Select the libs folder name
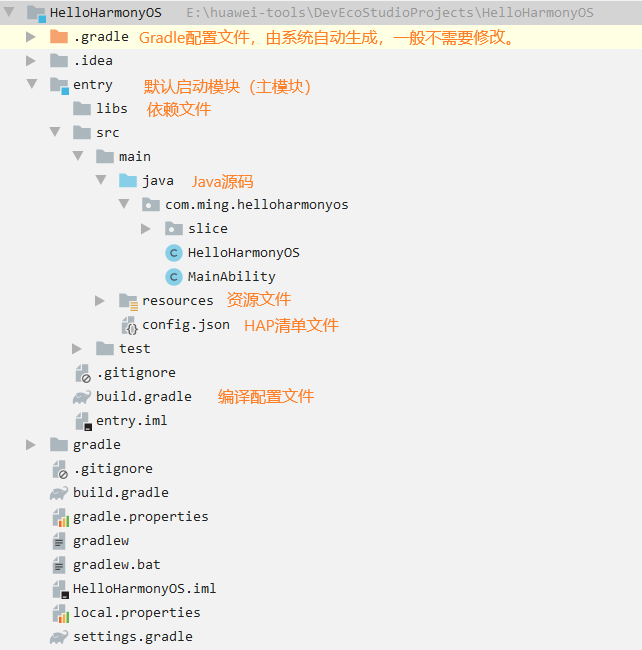This screenshot has height=650, width=642. [x=112, y=109]
